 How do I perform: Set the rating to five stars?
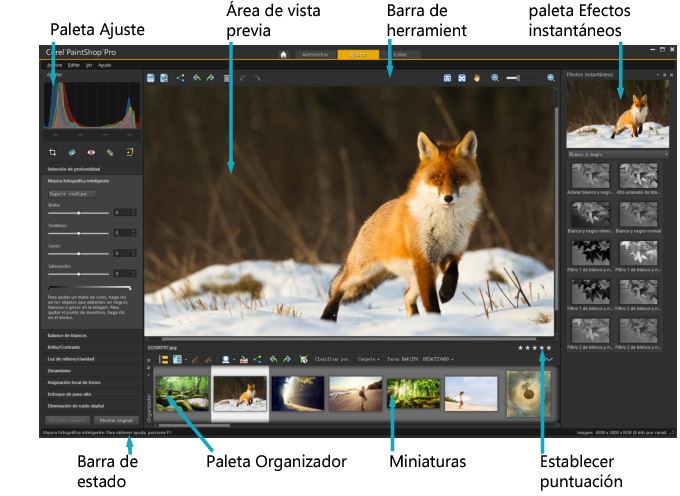(x=548, y=348)
